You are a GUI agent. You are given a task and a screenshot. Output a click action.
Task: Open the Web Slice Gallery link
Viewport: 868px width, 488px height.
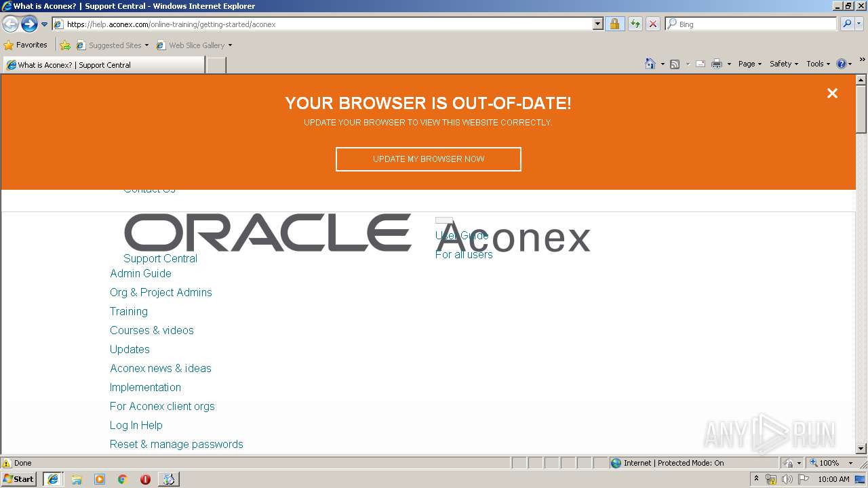tap(194, 45)
